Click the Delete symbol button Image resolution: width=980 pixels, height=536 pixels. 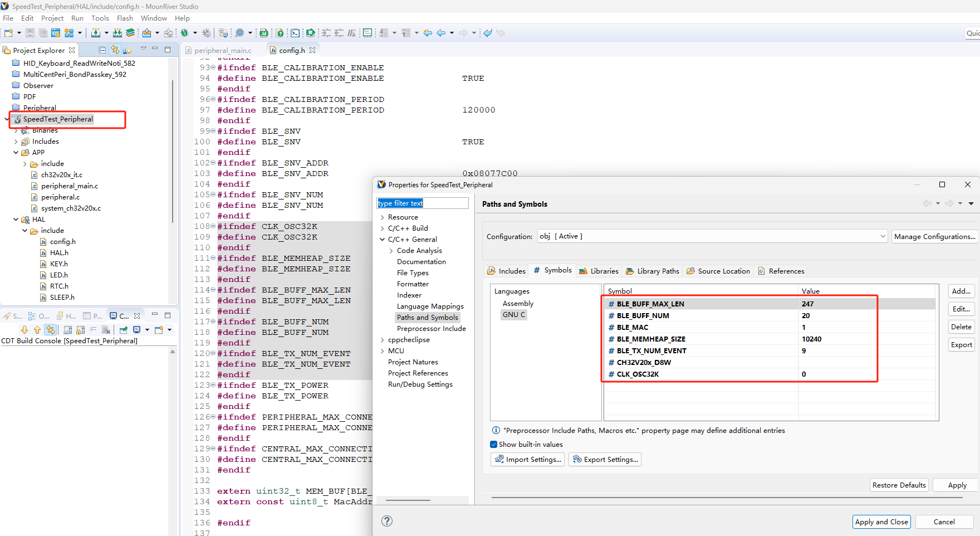pyautogui.click(x=961, y=327)
